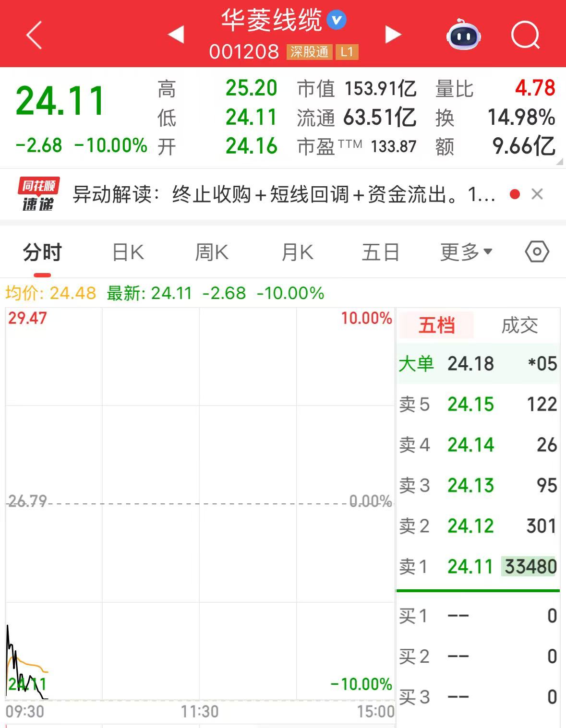Screen dimensions: 566x728
Task: Select the 月K monthly chart
Action: (x=297, y=251)
